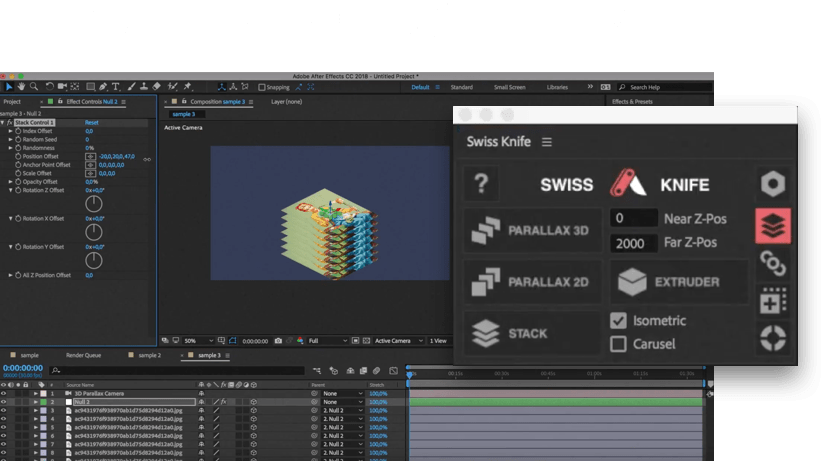Expand the 3D Parallax Camera layer
Image resolution: width=822 pixels, height=461 pixels.
click(36, 393)
